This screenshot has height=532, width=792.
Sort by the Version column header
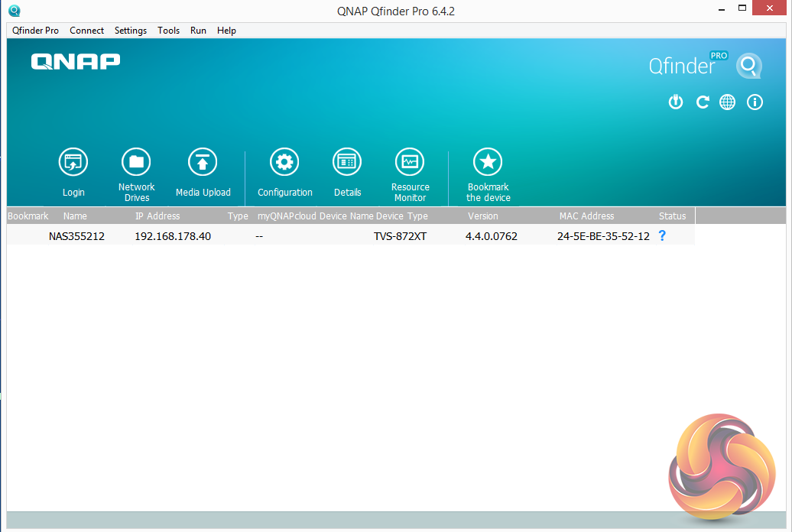click(483, 216)
